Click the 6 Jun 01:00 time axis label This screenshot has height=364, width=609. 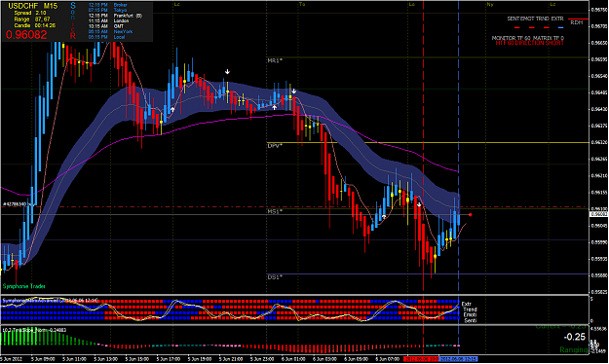pyautogui.click(x=293, y=359)
